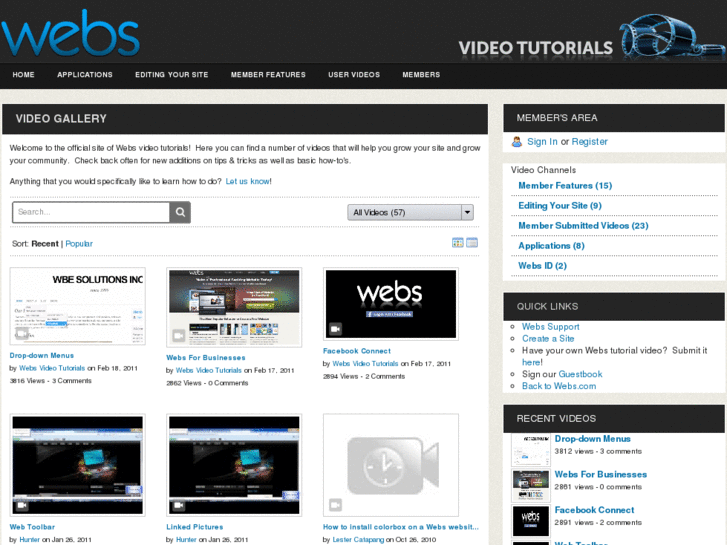The width and height of the screenshot is (727, 545).
Task: Click the Linked Pictures title link
Action: [195, 527]
